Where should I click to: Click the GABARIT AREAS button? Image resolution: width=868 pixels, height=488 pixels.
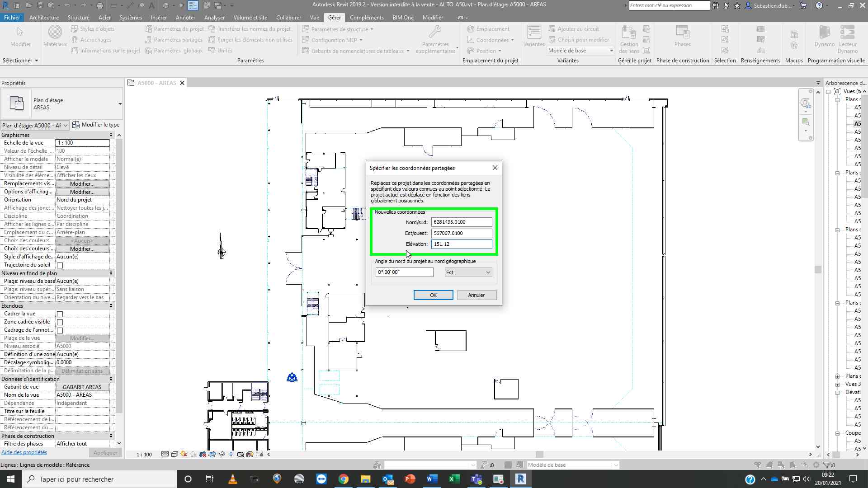[82, 387]
